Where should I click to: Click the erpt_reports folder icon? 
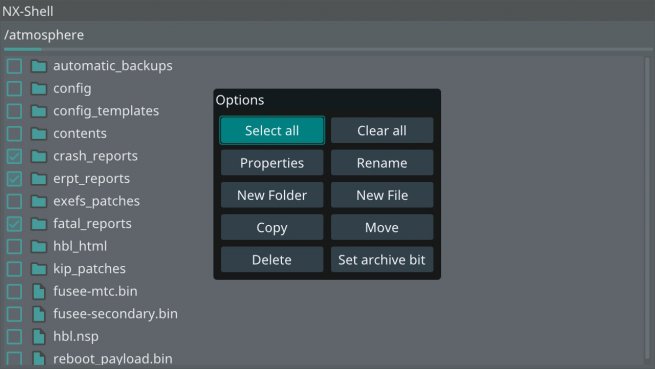39,179
